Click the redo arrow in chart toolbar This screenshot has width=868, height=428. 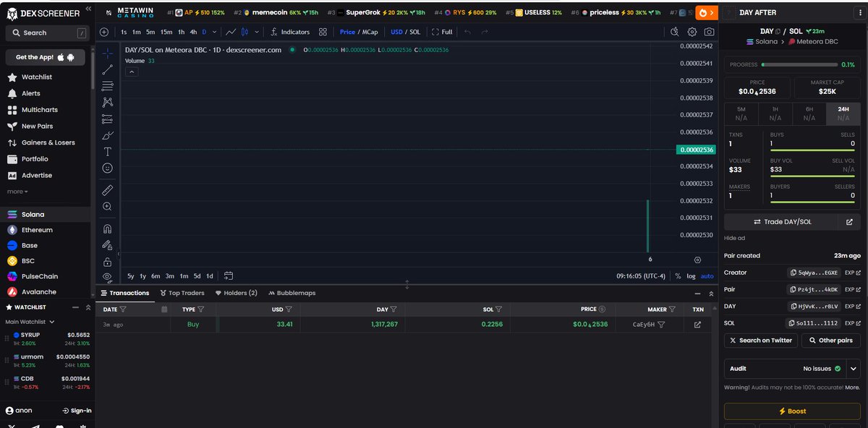point(485,32)
